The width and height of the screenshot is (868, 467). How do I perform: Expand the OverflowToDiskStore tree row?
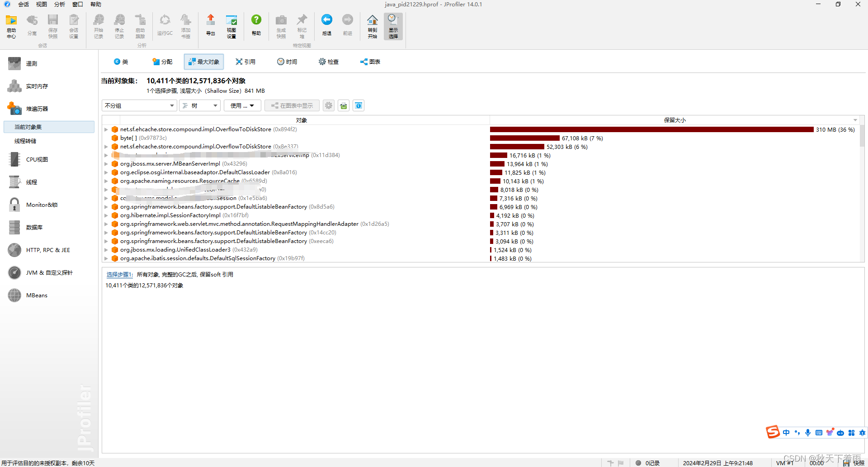(106, 129)
